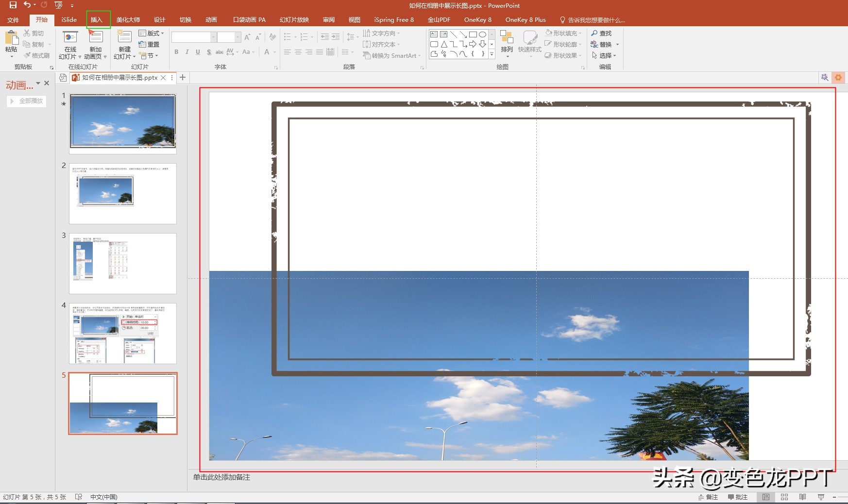Toggle Underline formatting
The height and width of the screenshot is (504, 848).
click(198, 52)
